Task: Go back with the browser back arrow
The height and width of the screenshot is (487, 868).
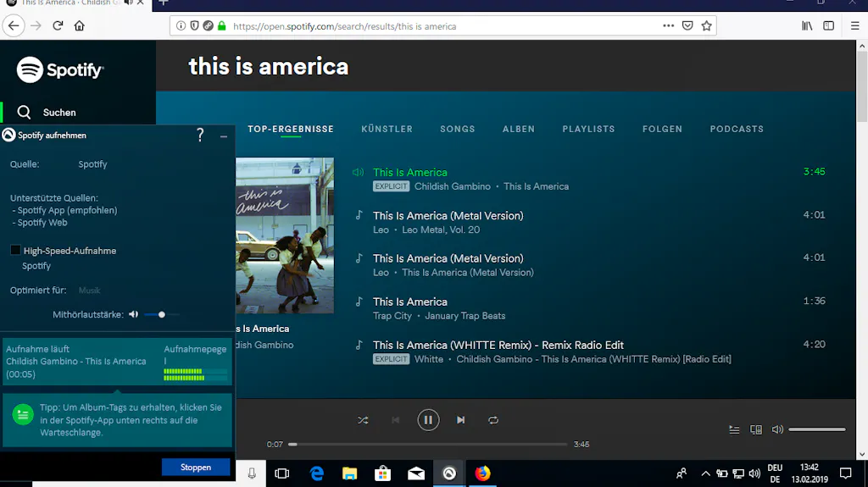Action: [14, 26]
